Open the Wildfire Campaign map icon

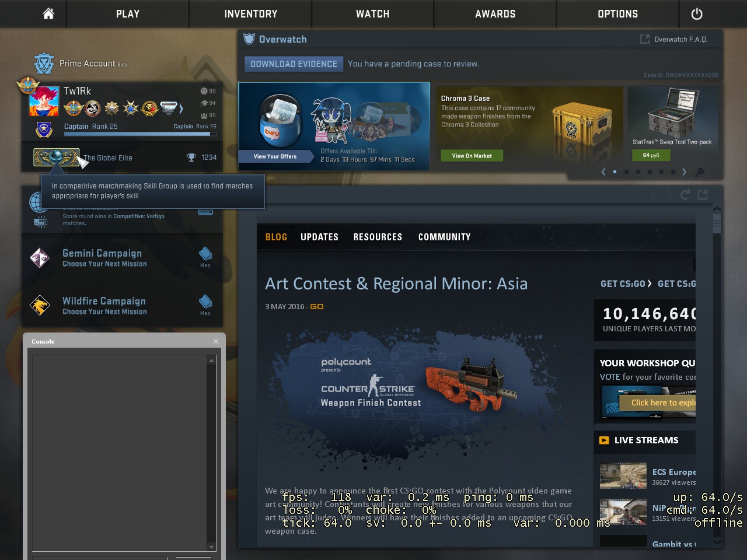pyautogui.click(x=205, y=303)
